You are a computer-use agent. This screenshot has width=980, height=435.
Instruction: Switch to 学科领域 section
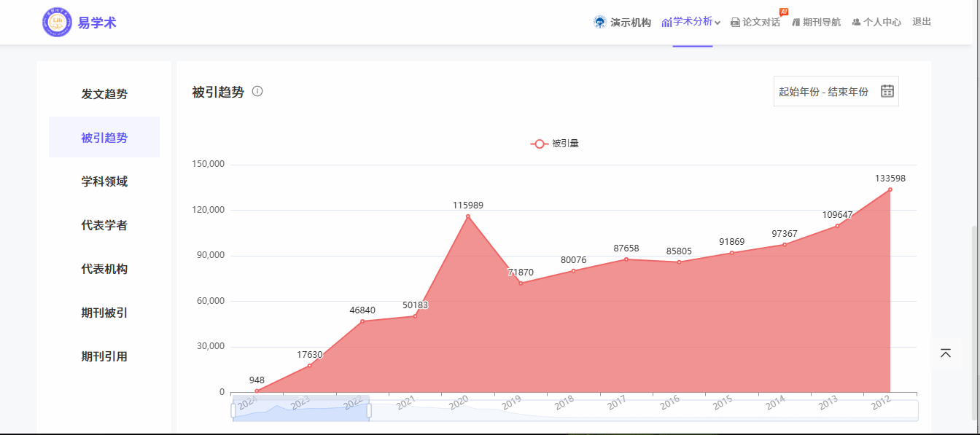tap(104, 181)
